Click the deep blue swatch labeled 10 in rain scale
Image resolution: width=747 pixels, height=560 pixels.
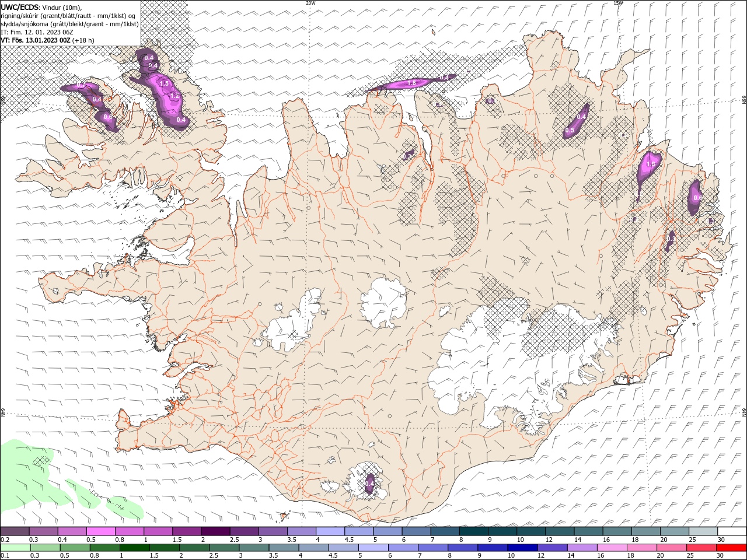[x=522, y=548]
